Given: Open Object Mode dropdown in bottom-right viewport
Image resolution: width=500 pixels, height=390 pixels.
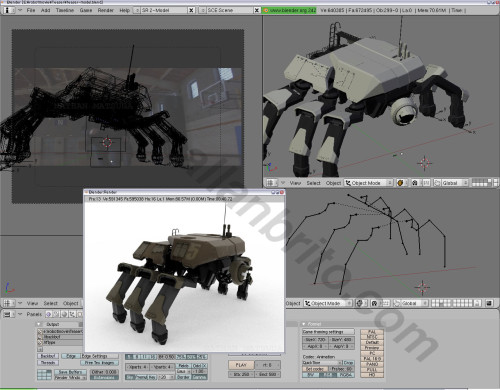Looking at the screenshot, I should pyautogui.click(x=328, y=303).
